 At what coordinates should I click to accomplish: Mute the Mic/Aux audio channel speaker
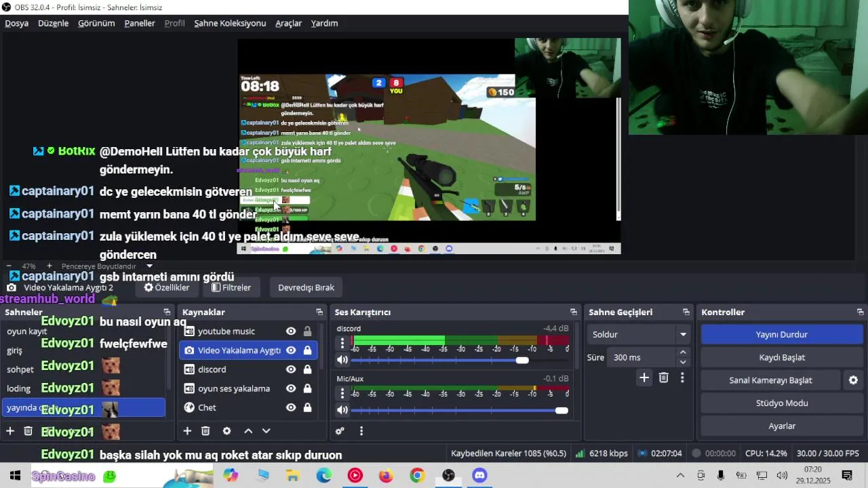click(342, 410)
